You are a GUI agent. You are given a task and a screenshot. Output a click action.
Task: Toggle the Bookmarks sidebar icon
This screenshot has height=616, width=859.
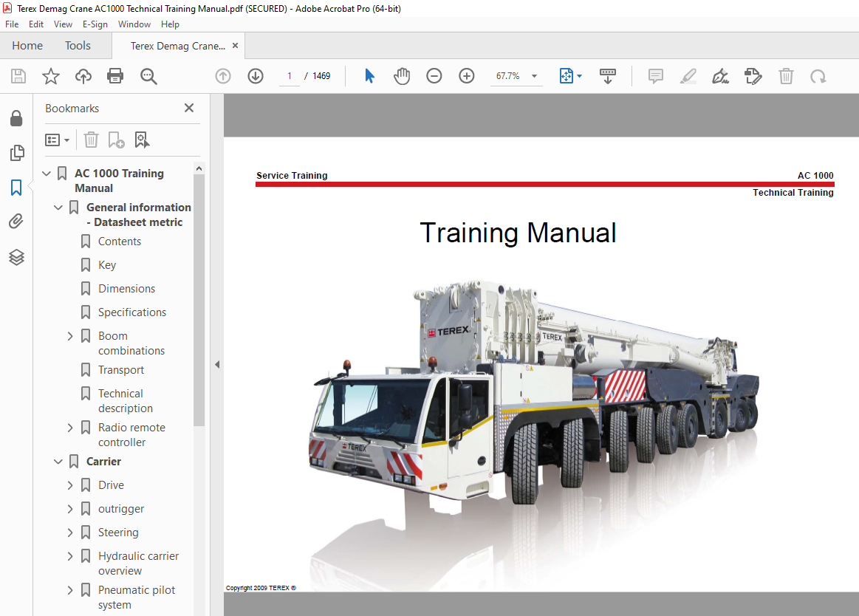tap(16, 188)
